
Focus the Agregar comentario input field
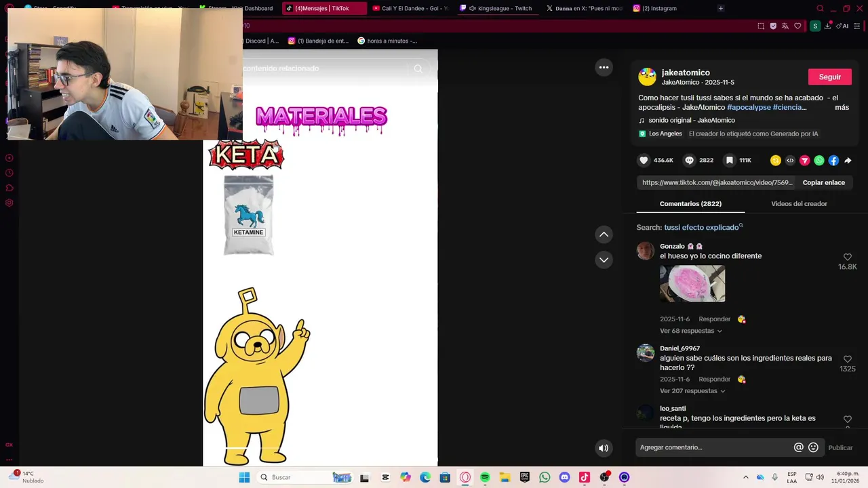pos(715,447)
